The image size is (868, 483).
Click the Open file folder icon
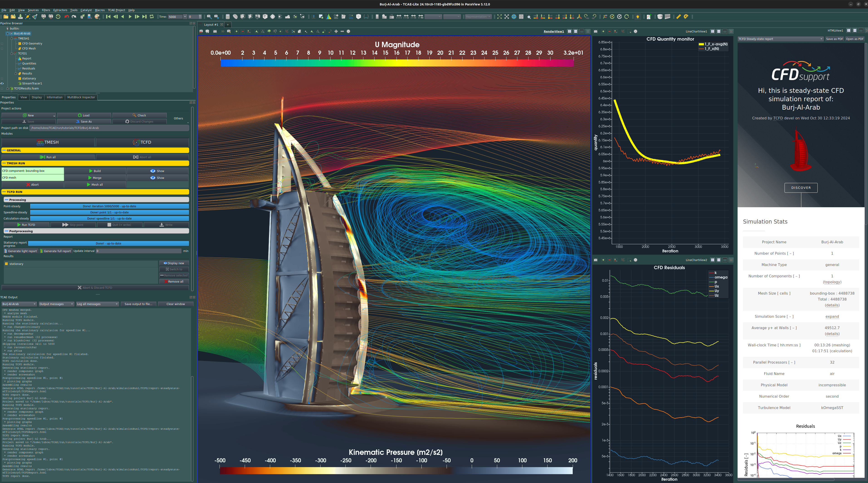point(6,17)
